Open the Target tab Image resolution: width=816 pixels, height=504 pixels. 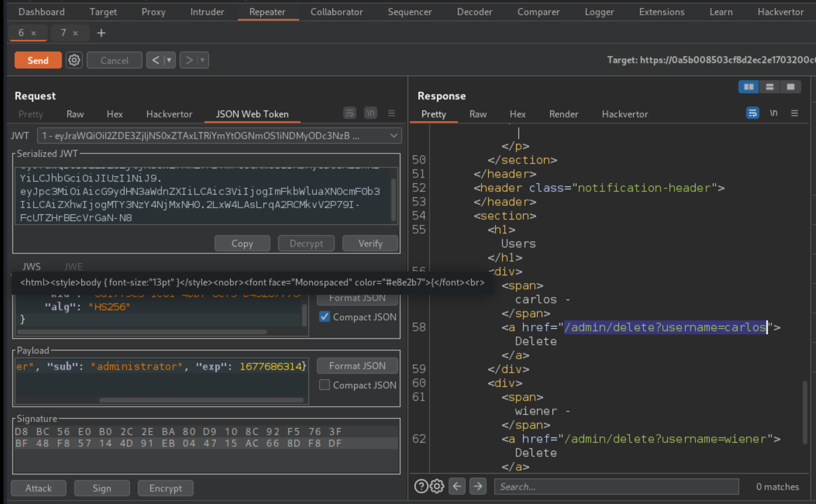tap(103, 12)
